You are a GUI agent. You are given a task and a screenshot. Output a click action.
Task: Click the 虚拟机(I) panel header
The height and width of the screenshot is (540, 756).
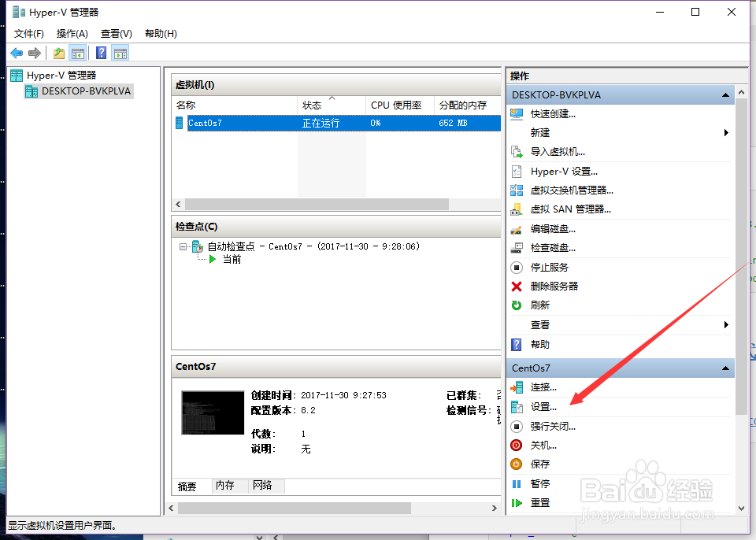336,85
